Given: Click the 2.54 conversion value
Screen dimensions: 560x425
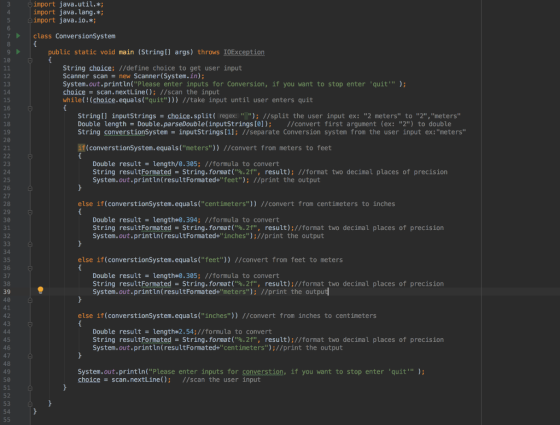Looking at the screenshot, I should click(x=186, y=332).
